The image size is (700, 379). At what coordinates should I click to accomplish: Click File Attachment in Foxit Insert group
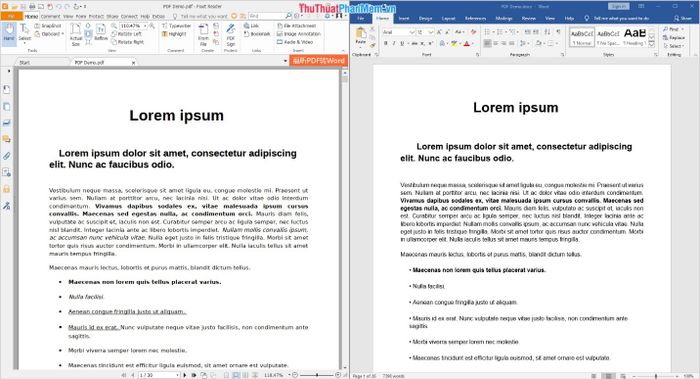click(296, 26)
